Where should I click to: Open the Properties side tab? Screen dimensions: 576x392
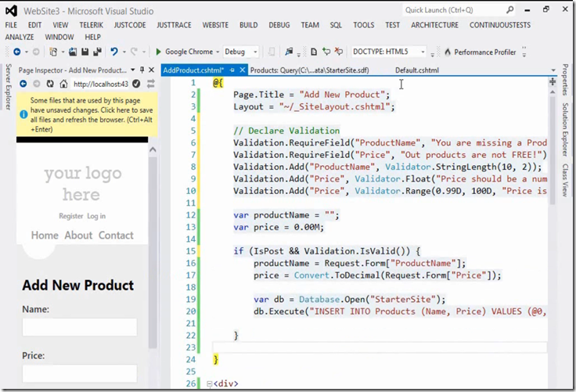tap(565, 80)
